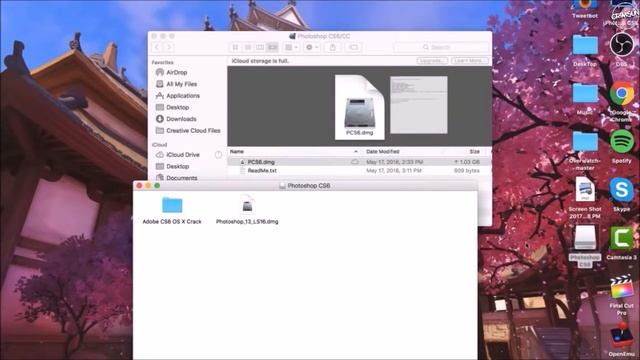Image resolution: width=640 pixels, height=360 pixels.
Task: Select the Skype desktop icon
Action: tap(622, 195)
